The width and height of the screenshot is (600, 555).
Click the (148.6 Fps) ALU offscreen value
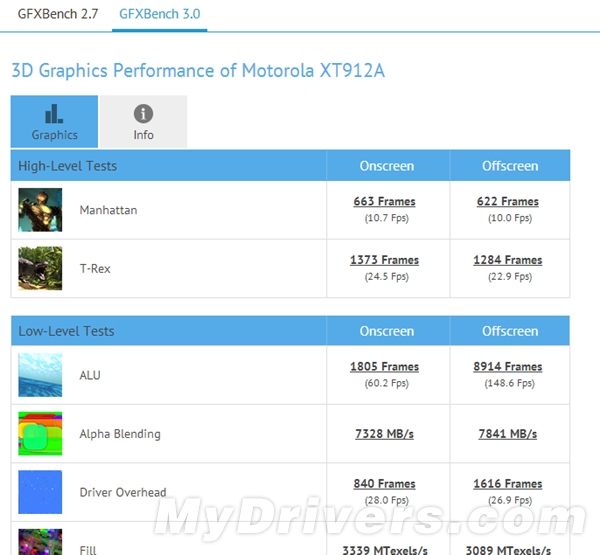[x=510, y=383]
